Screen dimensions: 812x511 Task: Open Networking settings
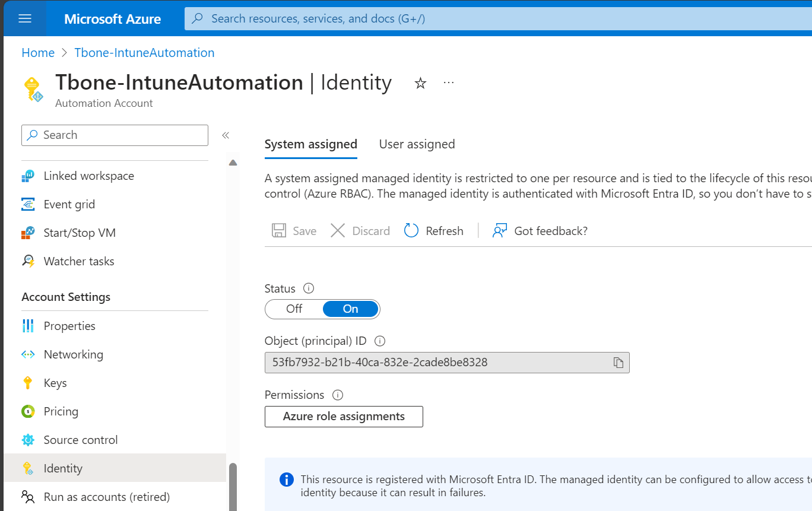[74, 354]
